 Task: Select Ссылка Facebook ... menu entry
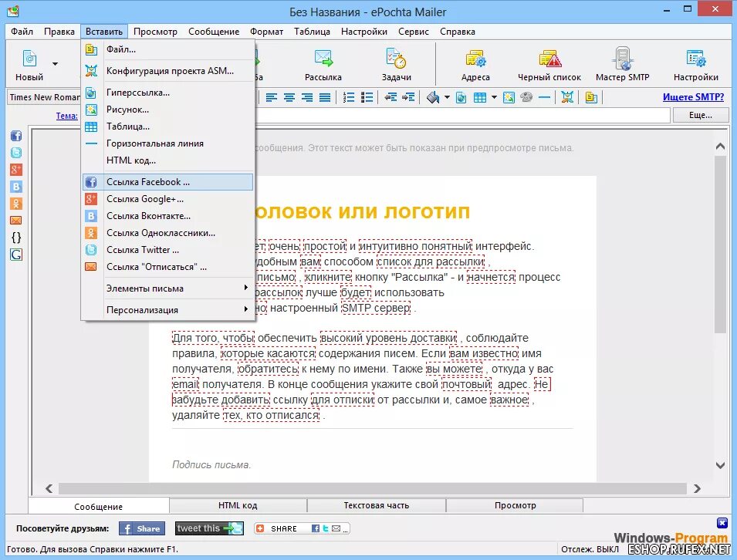(167, 182)
